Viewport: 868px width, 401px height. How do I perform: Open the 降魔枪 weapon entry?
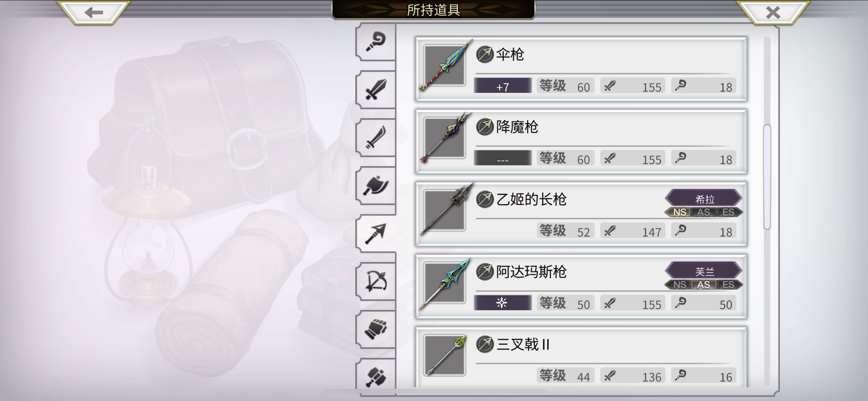581,141
